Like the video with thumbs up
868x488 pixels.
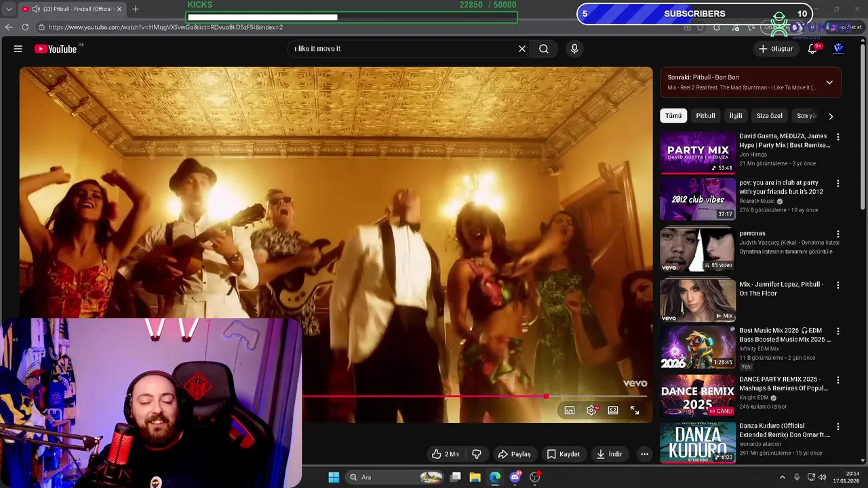(x=446, y=454)
